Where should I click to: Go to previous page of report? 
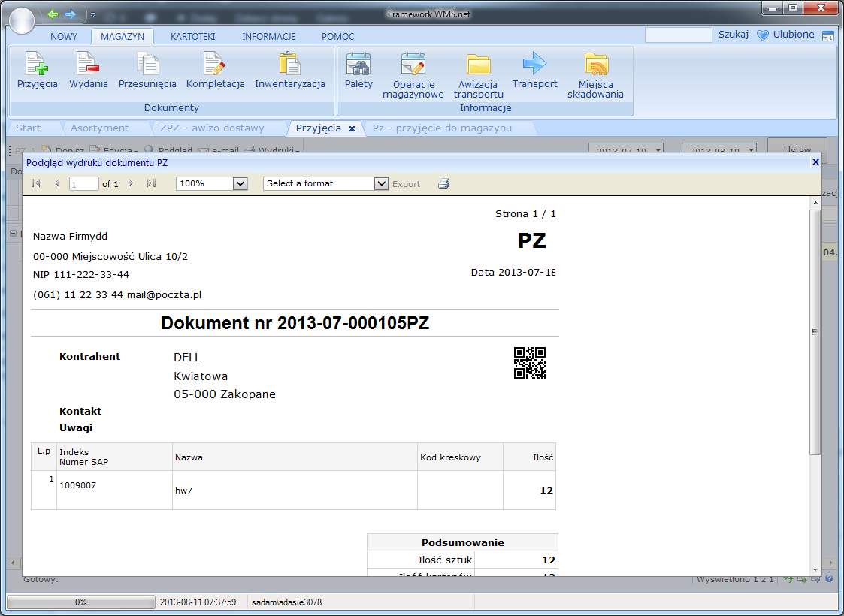[57, 183]
